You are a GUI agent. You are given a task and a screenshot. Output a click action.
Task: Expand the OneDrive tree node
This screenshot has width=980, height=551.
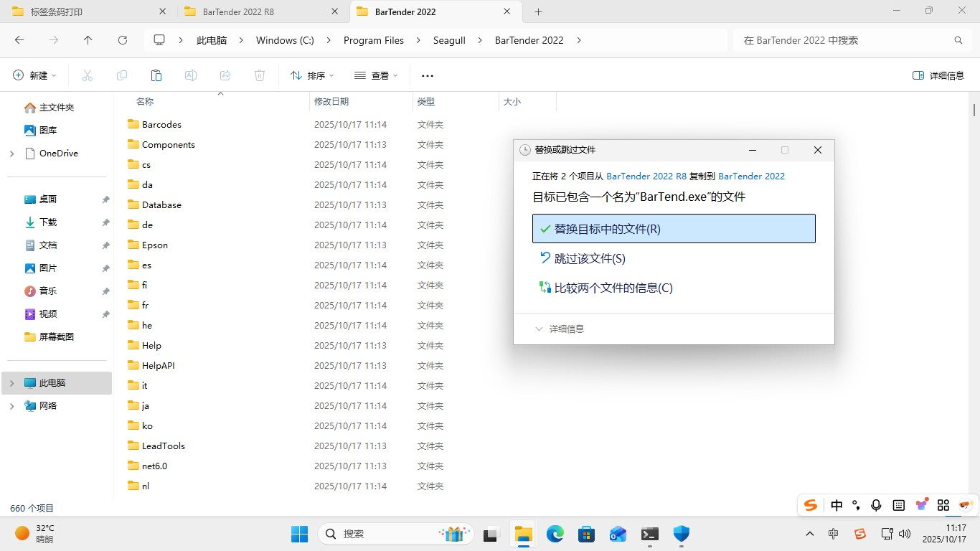click(12, 153)
